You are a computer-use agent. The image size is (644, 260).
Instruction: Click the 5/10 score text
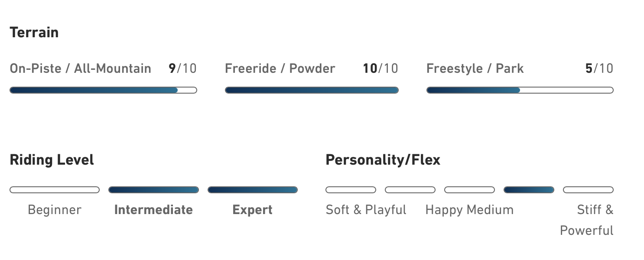point(599,68)
